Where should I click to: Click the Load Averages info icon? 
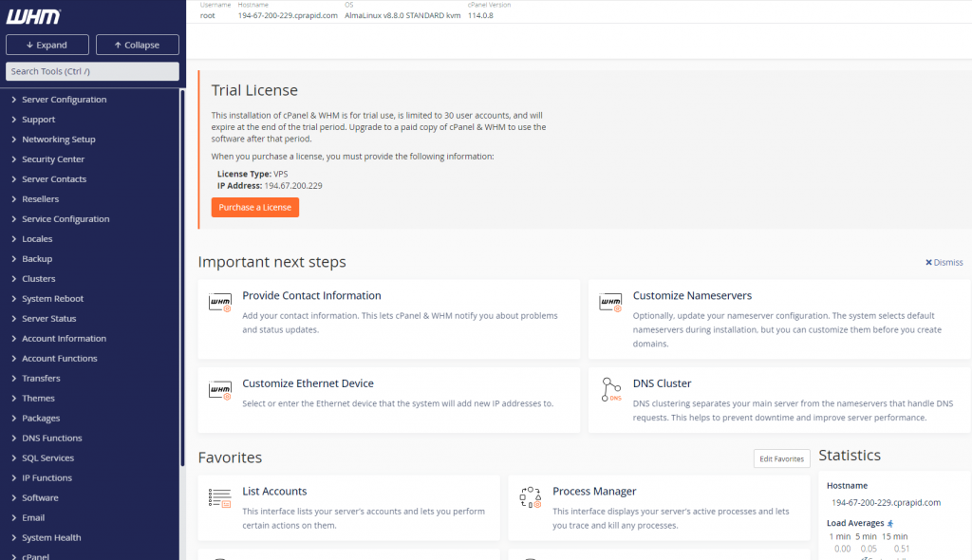pos(890,523)
